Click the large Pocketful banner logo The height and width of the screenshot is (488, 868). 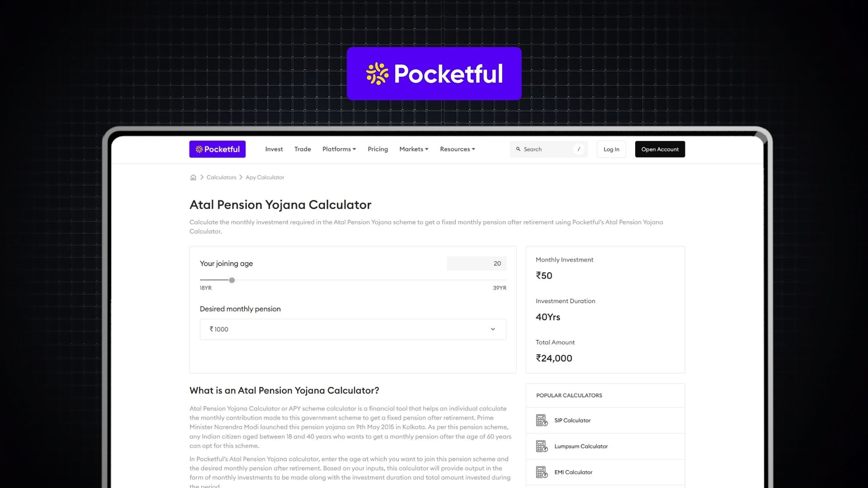434,74
